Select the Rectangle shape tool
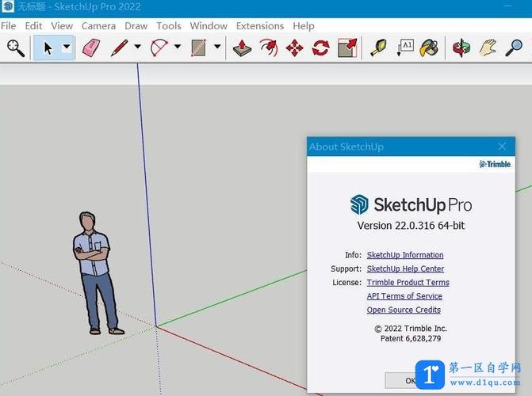The image size is (532, 396). coord(198,48)
